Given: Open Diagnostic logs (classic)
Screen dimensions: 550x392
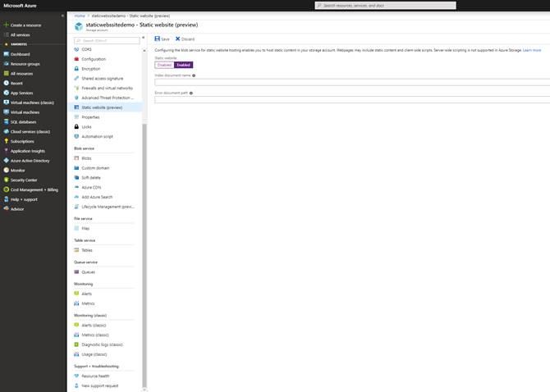Looking at the screenshot, I should (x=104, y=344).
